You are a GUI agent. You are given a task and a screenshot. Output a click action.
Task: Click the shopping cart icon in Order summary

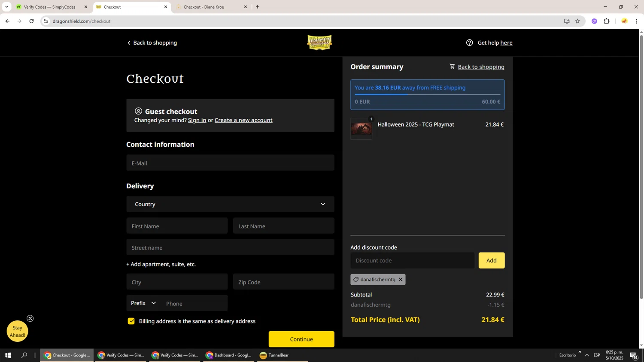click(x=452, y=66)
